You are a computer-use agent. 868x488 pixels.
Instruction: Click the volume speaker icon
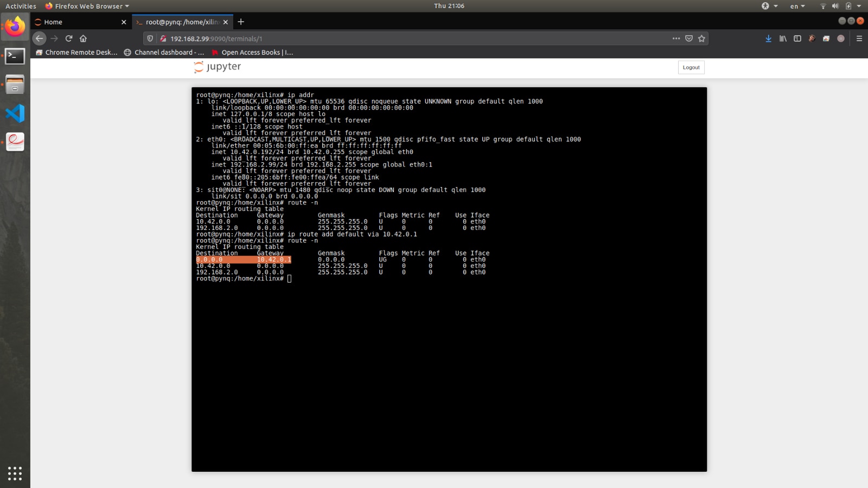[835, 6]
